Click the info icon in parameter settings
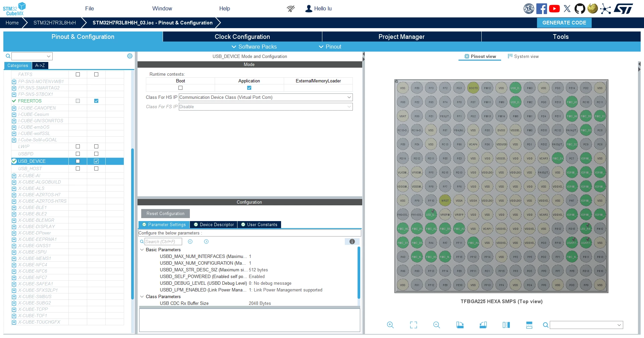Screen dimensions: 644x338 coord(352,242)
